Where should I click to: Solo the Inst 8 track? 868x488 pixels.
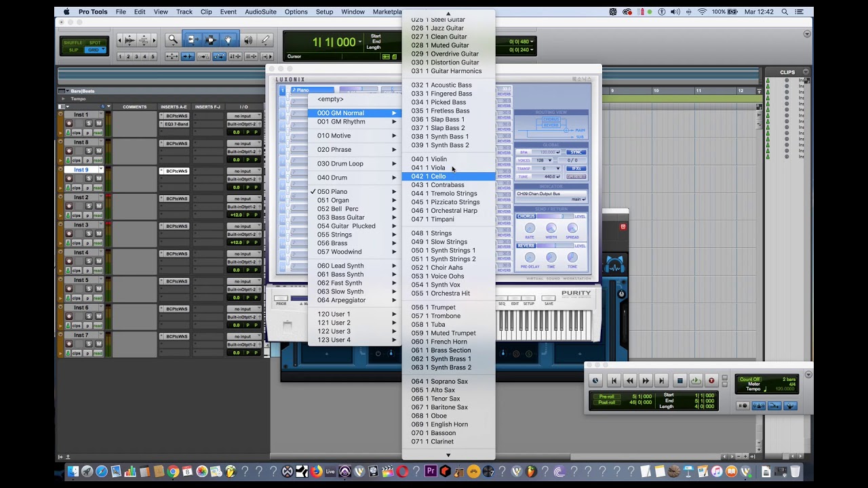click(x=89, y=151)
